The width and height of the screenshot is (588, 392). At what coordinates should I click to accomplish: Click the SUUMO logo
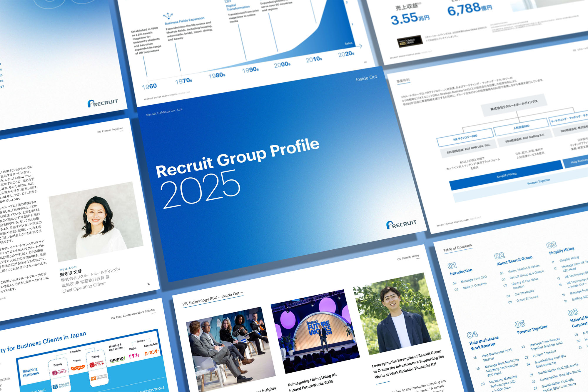point(117,360)
